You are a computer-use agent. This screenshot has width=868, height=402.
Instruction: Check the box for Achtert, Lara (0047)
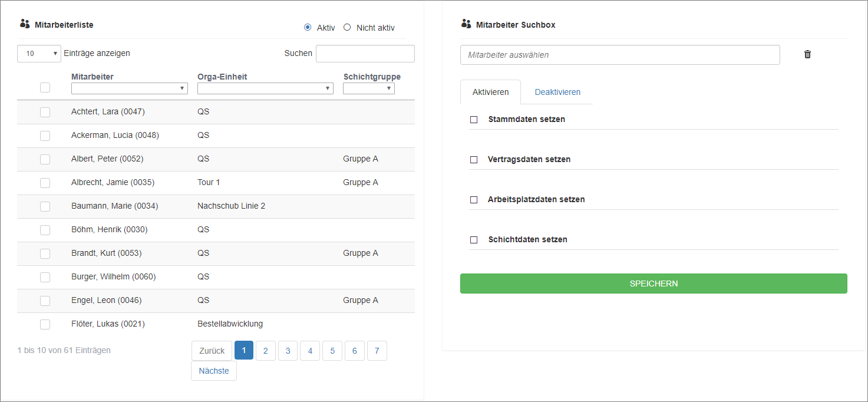click(x=45, y=112)
